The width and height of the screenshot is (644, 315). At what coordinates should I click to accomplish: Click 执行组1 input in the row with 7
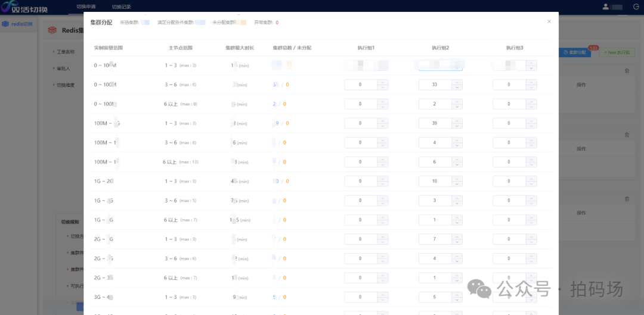coord(361,239)
